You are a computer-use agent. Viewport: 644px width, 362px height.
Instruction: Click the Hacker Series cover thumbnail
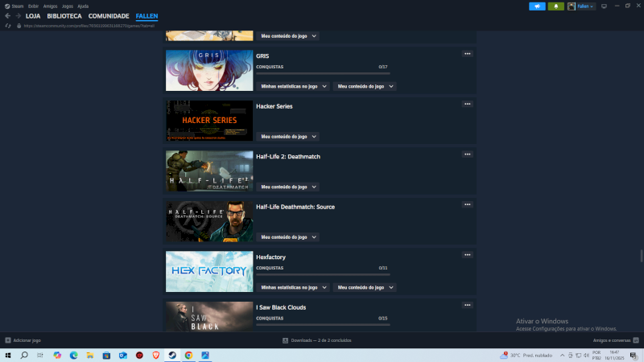[209, 121]
